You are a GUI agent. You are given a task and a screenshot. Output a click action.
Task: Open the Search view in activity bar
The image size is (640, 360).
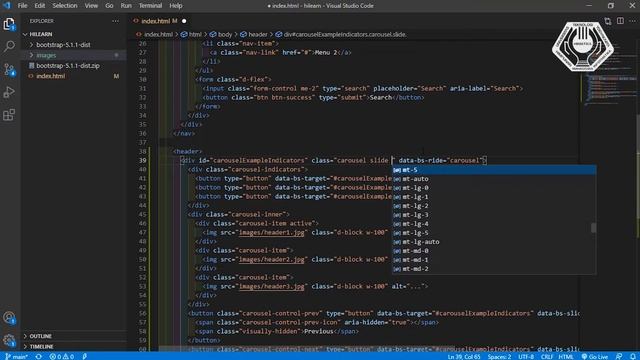(9, 46)
